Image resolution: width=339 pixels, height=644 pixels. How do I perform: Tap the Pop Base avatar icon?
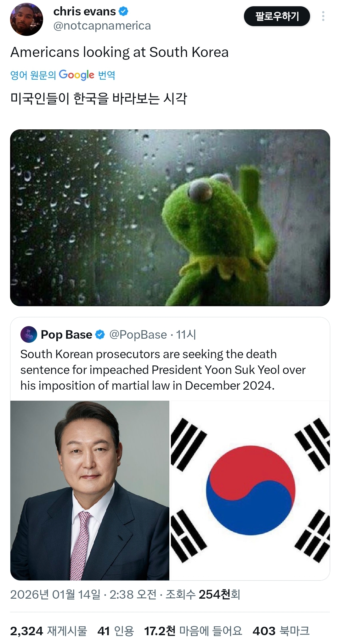pos(29,334)
